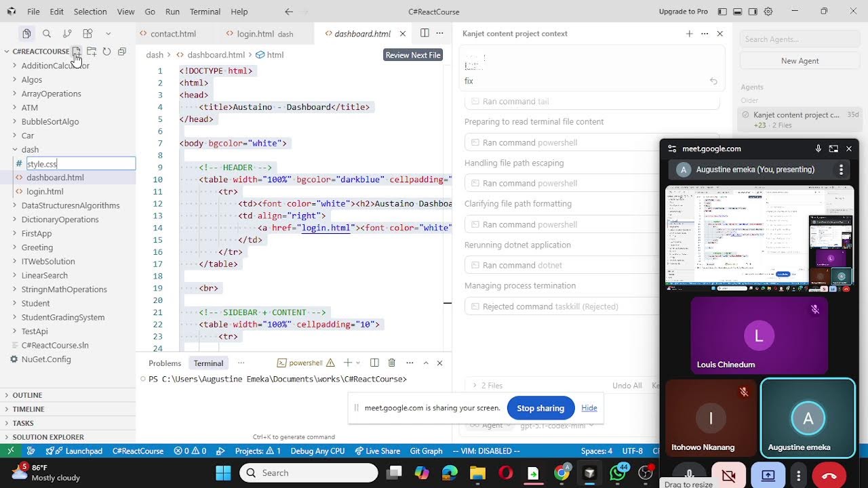Viewport: 868px width, 488px height.
Task: Expand the 2 Files changes list
Action: tap(488, 386)
